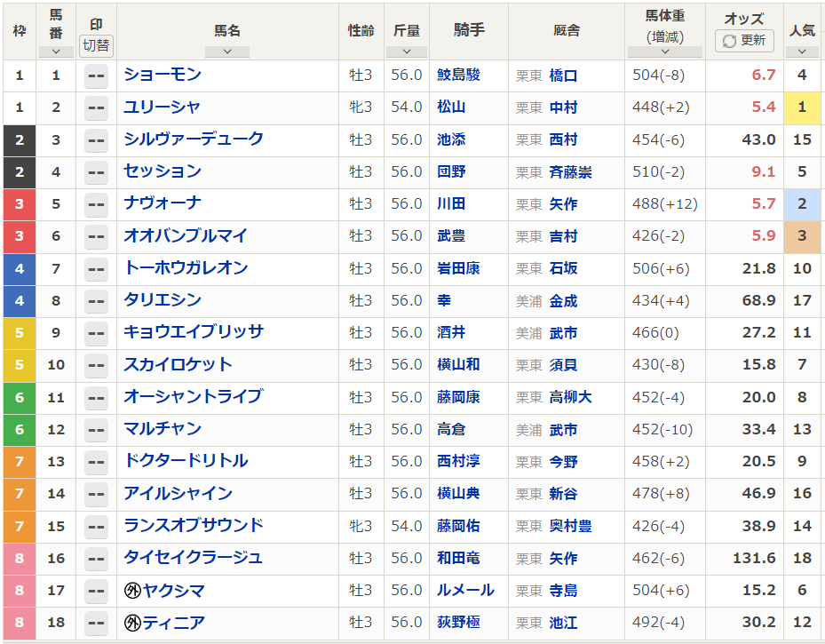Open horse page for ドクタードリトル
The height and width of the screenshot is (644, 825).
point(186,461)
